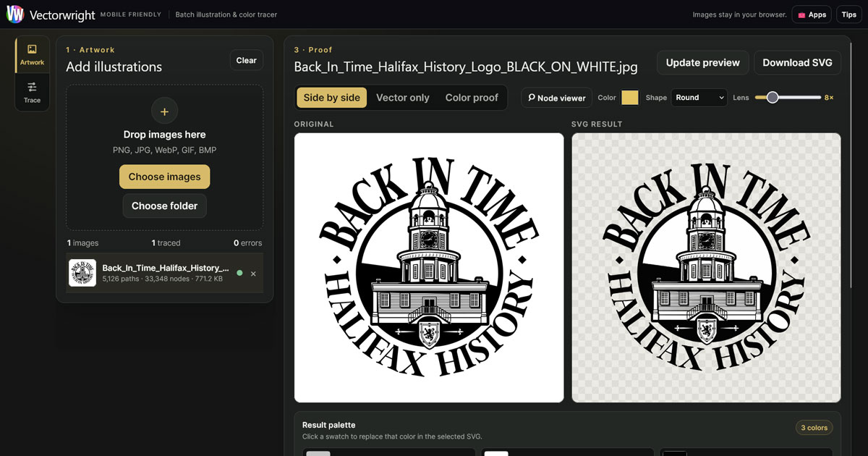Click the ORIGINAL logo preview image
Viewport: 868px width, 456px height.
429,268
